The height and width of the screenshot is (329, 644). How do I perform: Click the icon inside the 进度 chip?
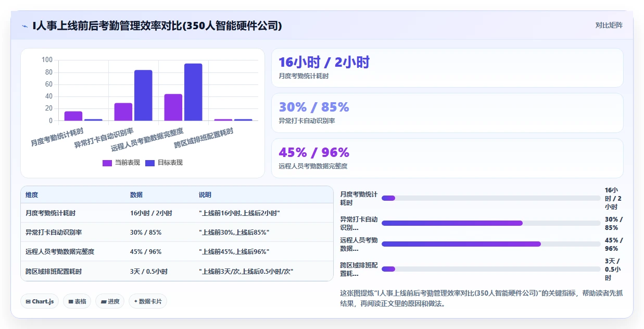click(104, 301)
